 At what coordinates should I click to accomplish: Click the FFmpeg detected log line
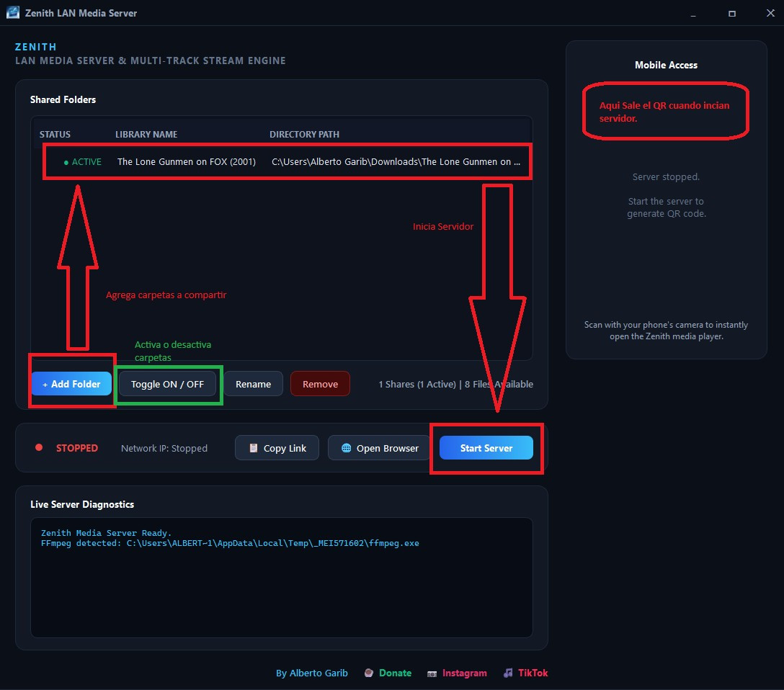[x=230, y=543]
